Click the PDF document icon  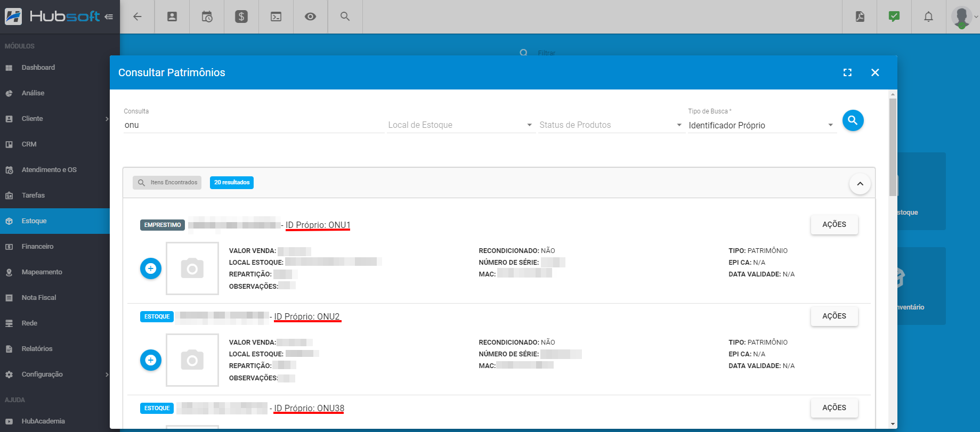pos(860,17)
